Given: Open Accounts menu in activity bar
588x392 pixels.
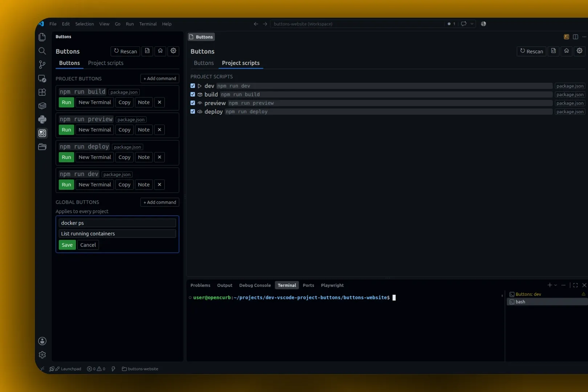Looking at the screenshot, I should click(42, 341).
